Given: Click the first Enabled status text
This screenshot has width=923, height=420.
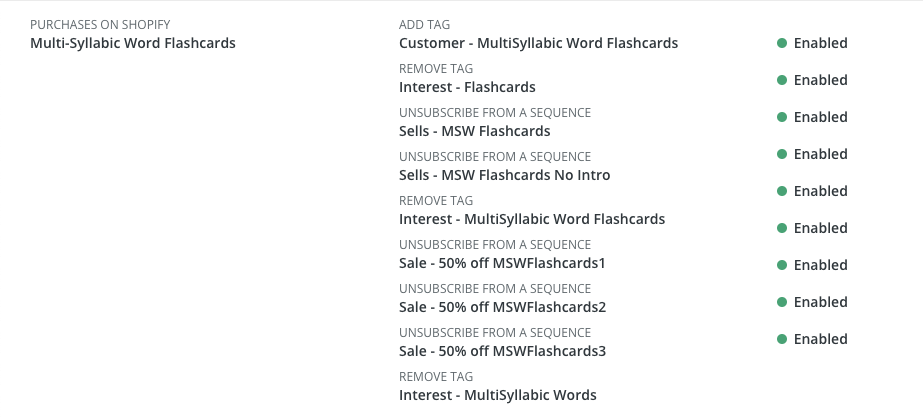Looking at the screenshot, I should tap(821, 44).
